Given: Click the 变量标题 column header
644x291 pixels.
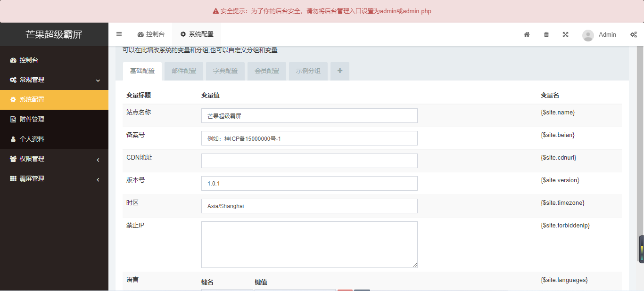Looking at the screenshot, I should pyautogui.click(x=139, y=95).
